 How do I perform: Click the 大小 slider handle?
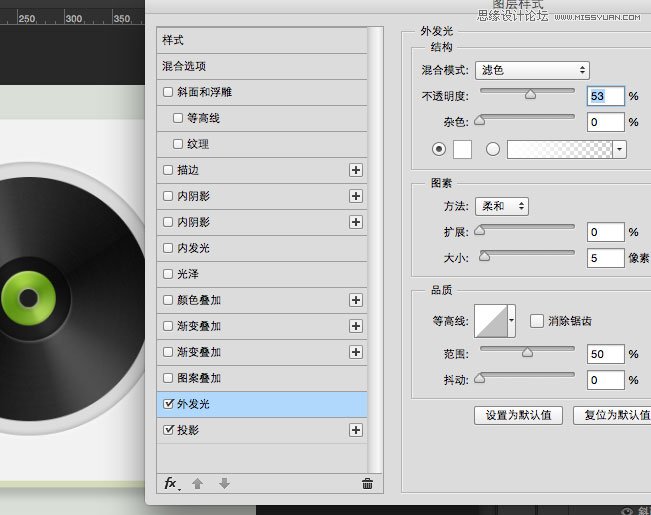point(484,256)
